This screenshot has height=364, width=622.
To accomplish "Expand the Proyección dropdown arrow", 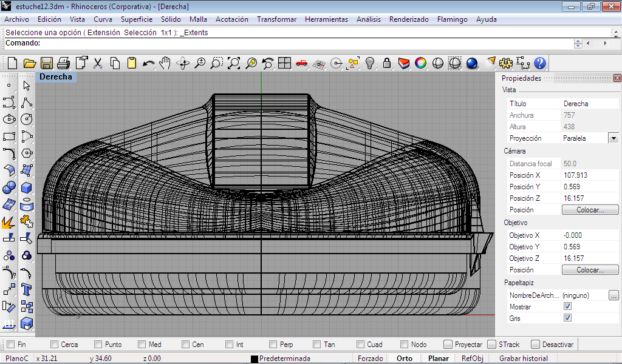I will 613,138.
